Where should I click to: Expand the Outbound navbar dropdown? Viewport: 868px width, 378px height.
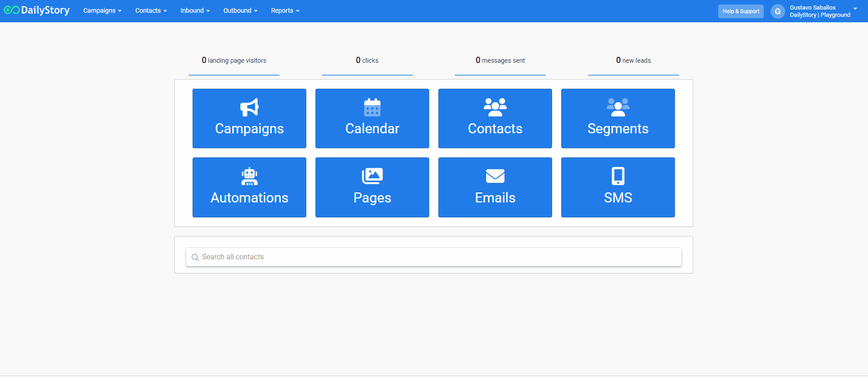tap(240, 10)
